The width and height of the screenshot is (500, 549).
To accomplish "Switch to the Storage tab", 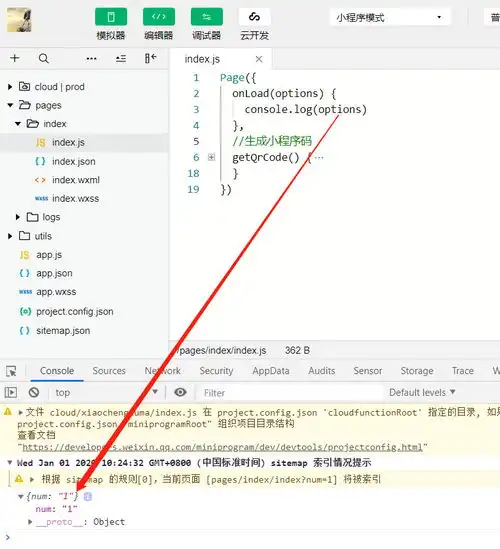I will coord(417,371).
